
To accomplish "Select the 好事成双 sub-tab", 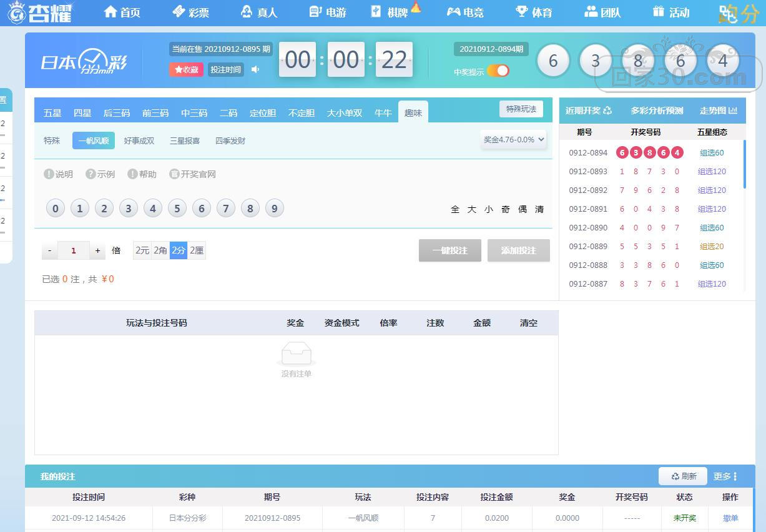I will [x=139, y=140].
